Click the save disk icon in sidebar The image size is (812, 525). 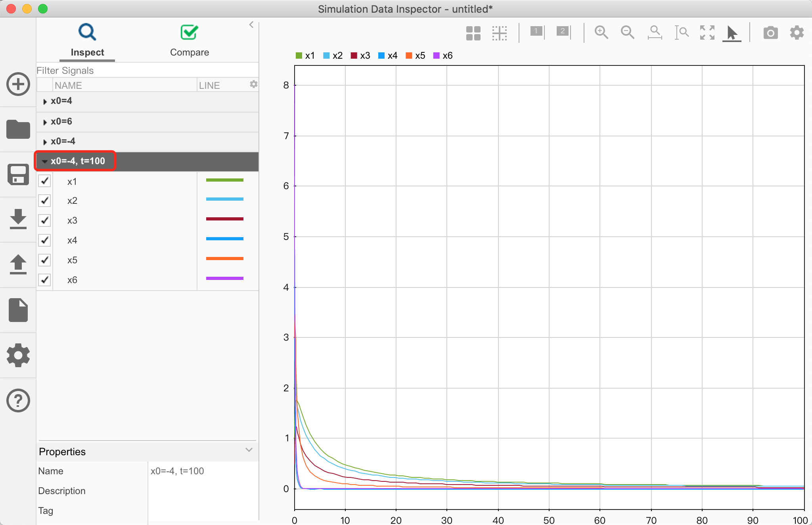pos(18,174)
